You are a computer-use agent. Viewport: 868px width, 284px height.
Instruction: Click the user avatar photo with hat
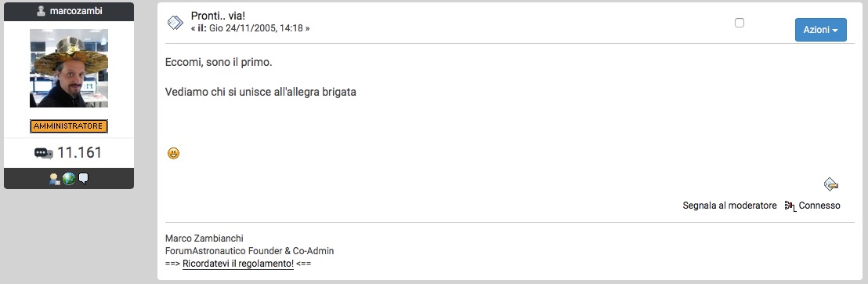(69, 68)
